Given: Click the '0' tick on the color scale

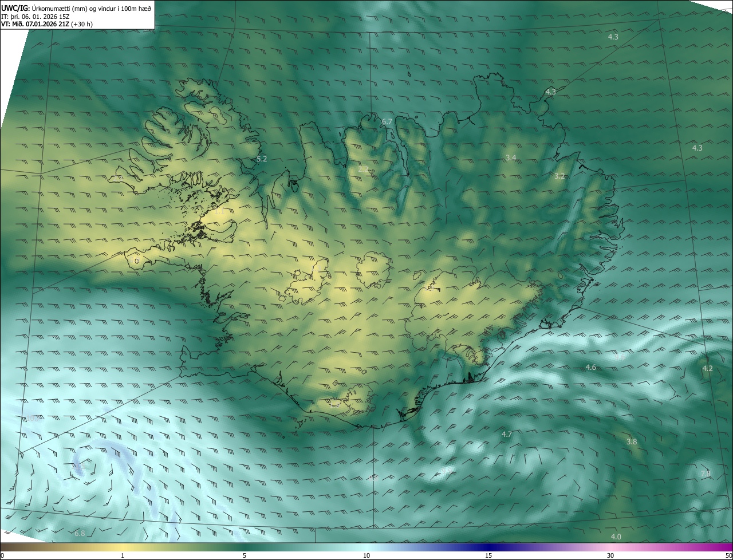Looking at the screenshot, I should coord(2,556).
